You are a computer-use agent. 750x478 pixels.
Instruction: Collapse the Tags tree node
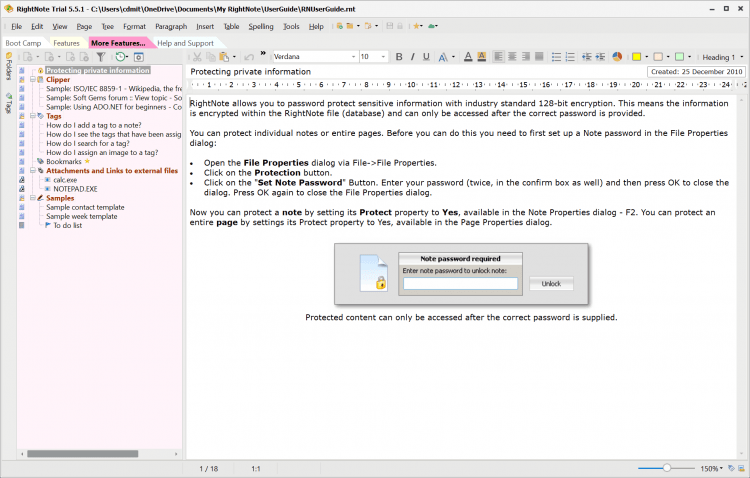33,116
